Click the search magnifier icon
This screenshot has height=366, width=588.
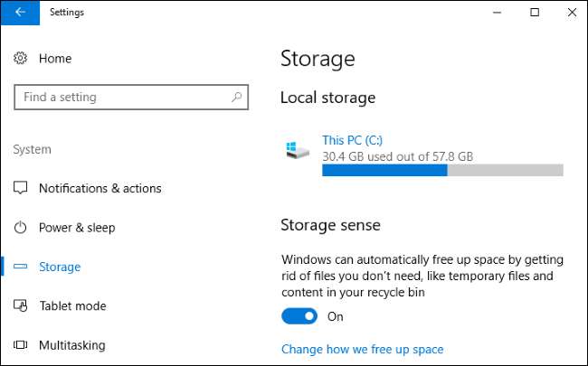click(x=236, y=97)
